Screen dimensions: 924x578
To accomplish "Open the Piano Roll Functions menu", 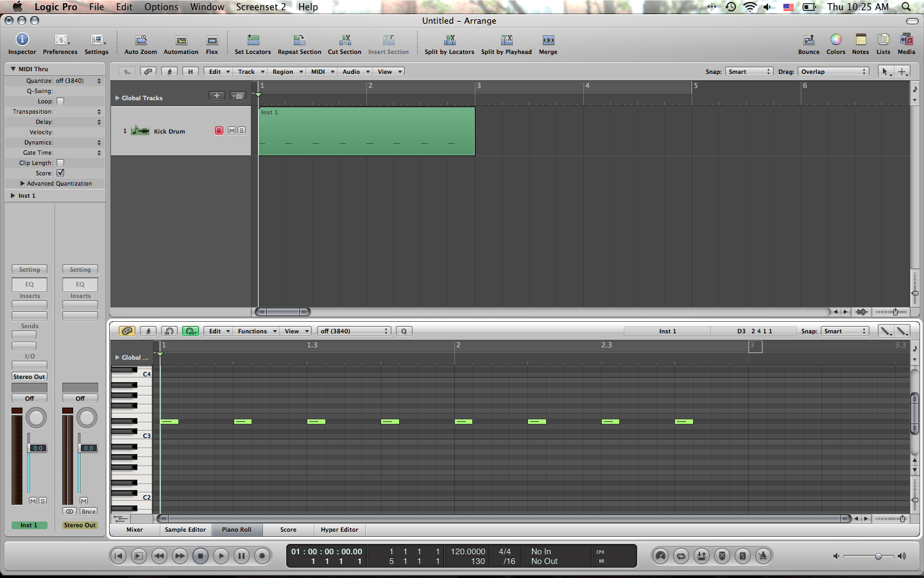I will click(257, 331).
